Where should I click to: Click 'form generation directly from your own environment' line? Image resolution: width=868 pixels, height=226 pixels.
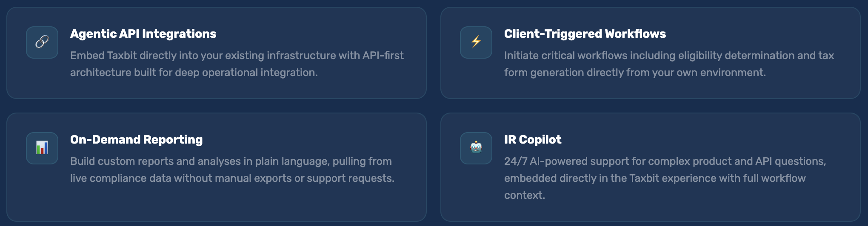(634, 73)
